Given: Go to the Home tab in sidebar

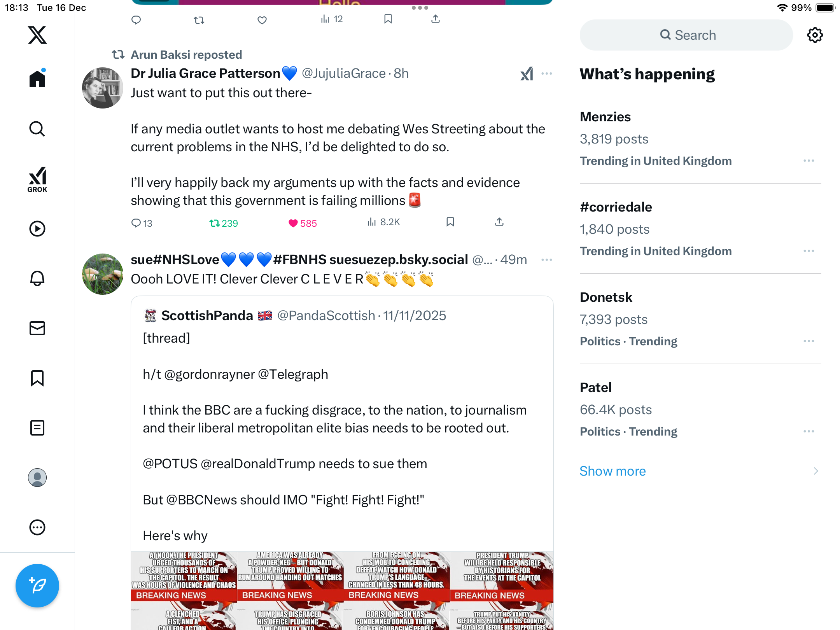Looking at the screenshot, I should coord(37,78).
